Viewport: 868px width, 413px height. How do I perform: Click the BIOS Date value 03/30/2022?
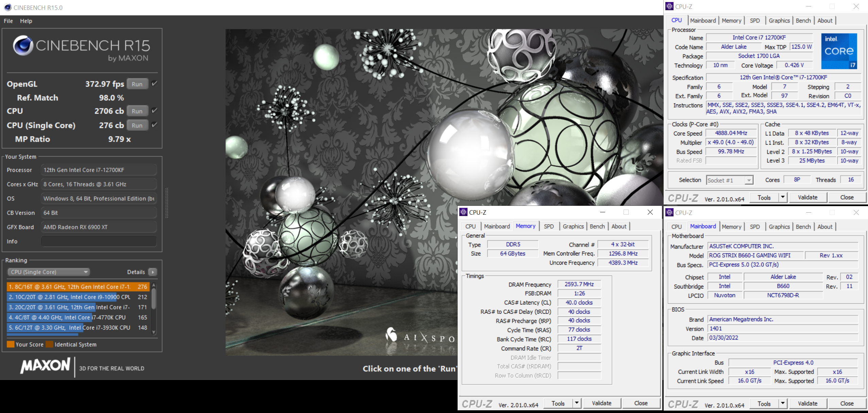point(783,337)
